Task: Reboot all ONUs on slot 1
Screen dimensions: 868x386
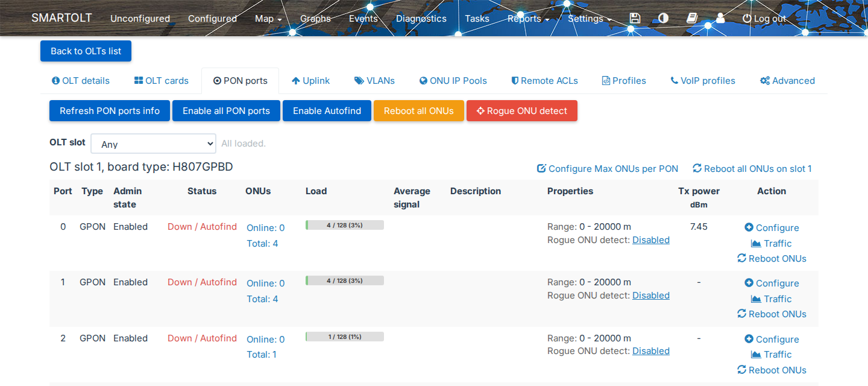Action: [752, 169]
